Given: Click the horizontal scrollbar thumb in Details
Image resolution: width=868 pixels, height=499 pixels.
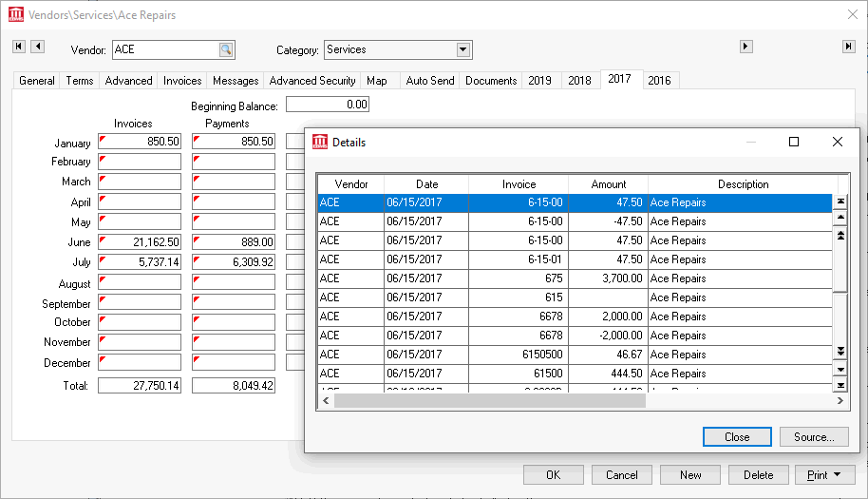Looking at the screenshot, I should [490, 400].
